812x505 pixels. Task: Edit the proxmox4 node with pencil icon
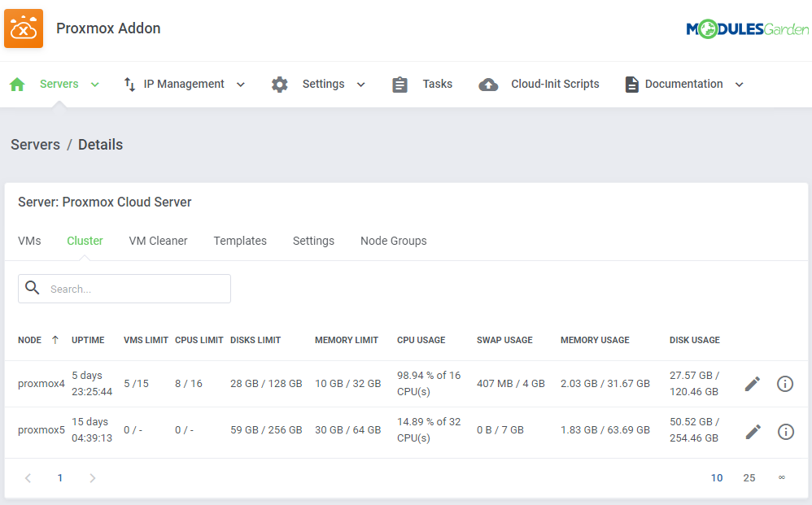pos(753,384)
